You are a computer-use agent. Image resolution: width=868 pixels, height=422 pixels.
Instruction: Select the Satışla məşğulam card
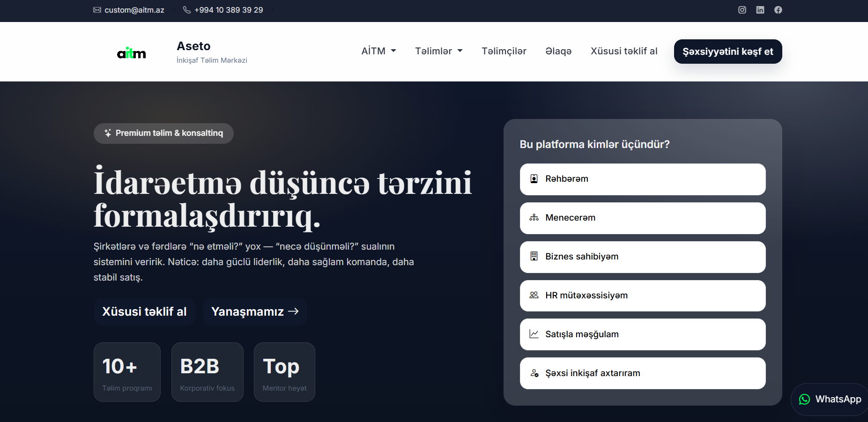(642, 334)
